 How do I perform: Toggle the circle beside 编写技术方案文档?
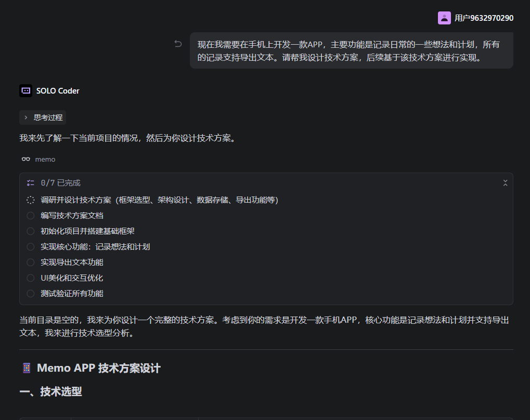pos(31,216)
